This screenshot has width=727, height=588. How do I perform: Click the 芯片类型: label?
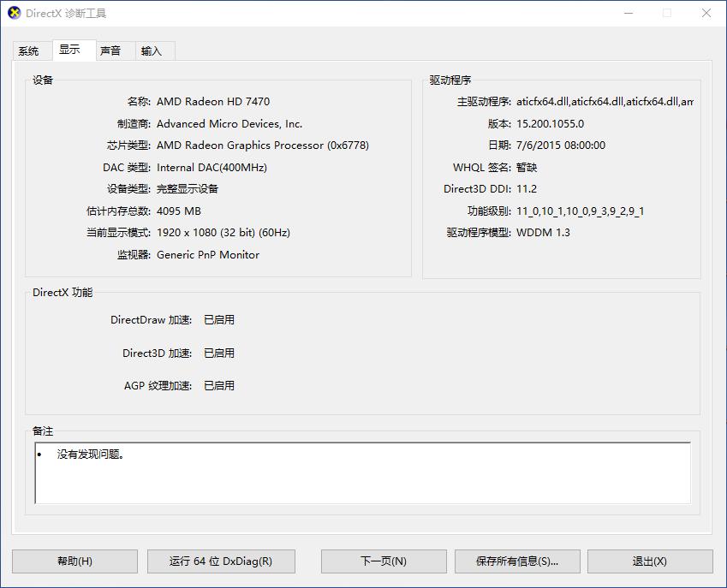coord(128,145)
